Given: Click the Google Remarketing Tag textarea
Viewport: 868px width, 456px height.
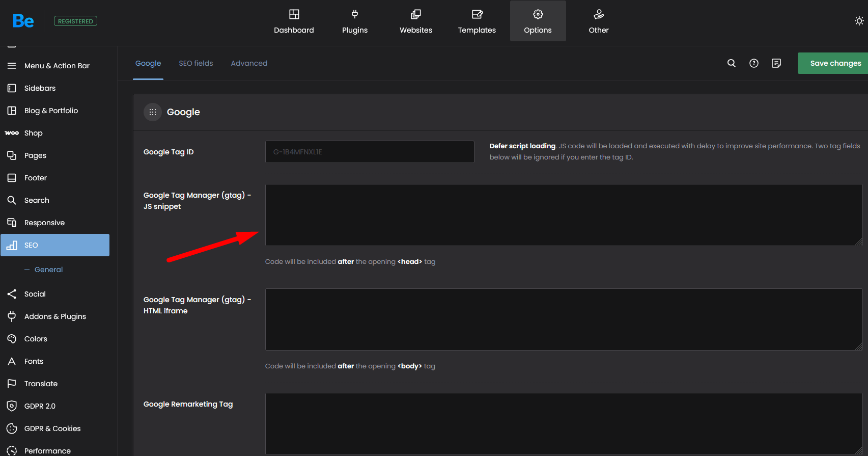Looking at the screenshot, I should click(564, 424).
